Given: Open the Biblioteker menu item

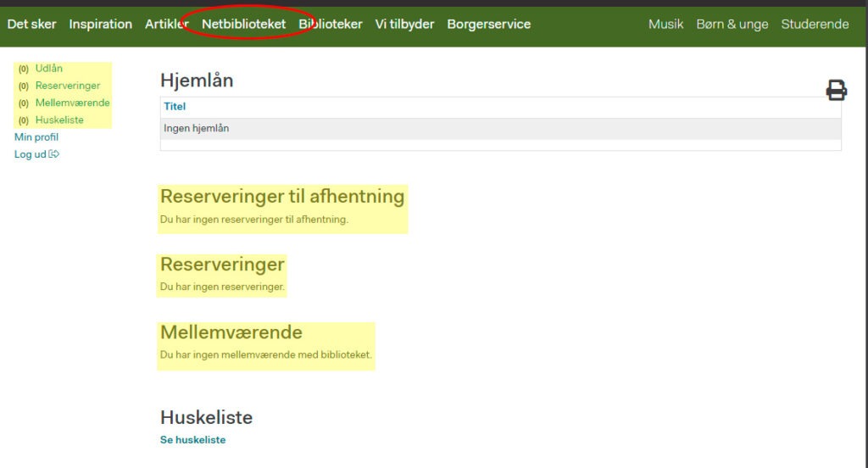Looking at the screenshot, I should (330, 24).
